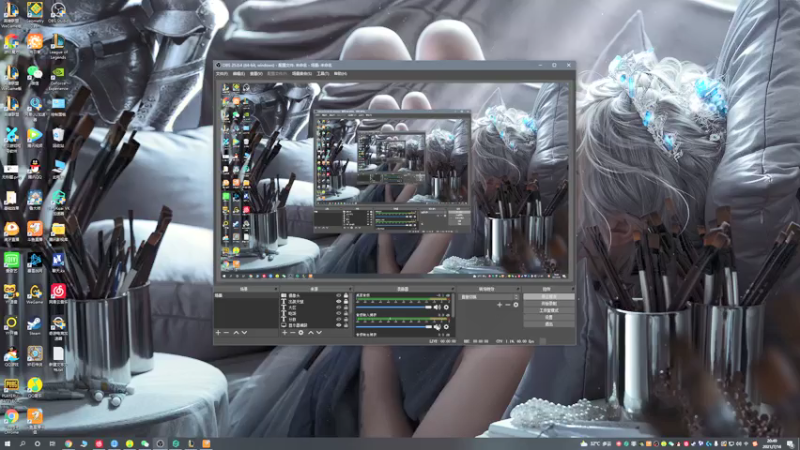Toggle visibility of the second text source row
Viewport: 800px width, 450px height.
tap(339, 308)
